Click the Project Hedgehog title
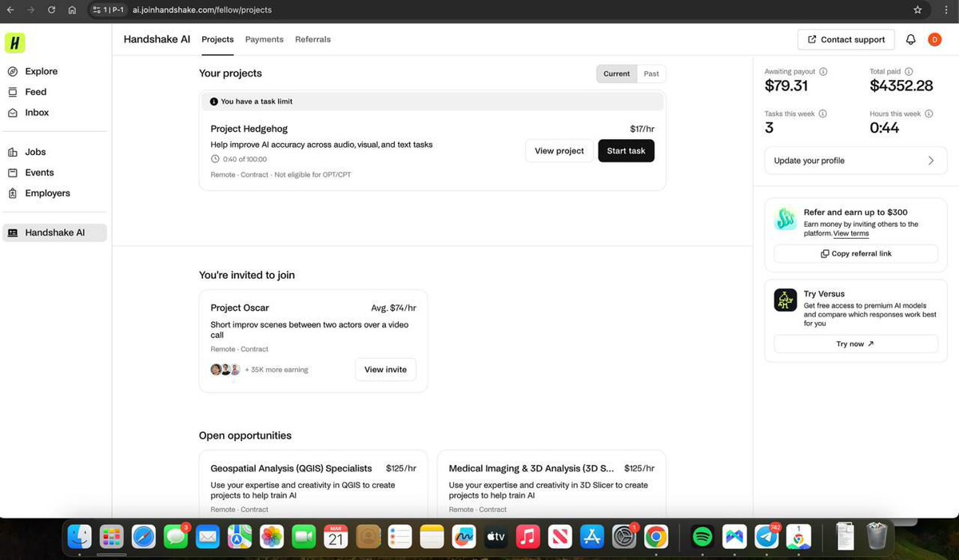 pos(249,129)
